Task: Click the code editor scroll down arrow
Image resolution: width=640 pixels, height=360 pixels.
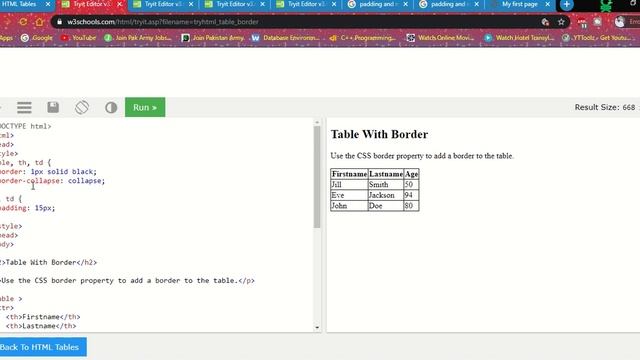Action: pyautogui.click(x=317, y=327)
